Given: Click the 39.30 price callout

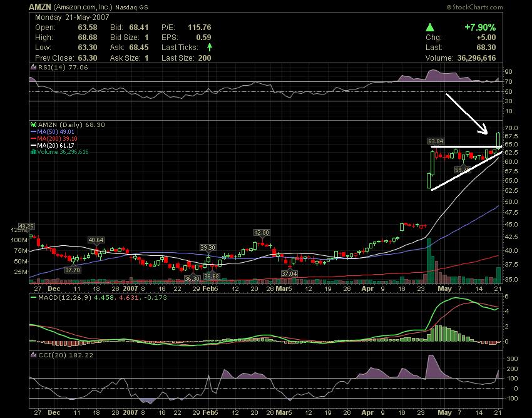Looking at the screenshot, I should pos(208,247).
